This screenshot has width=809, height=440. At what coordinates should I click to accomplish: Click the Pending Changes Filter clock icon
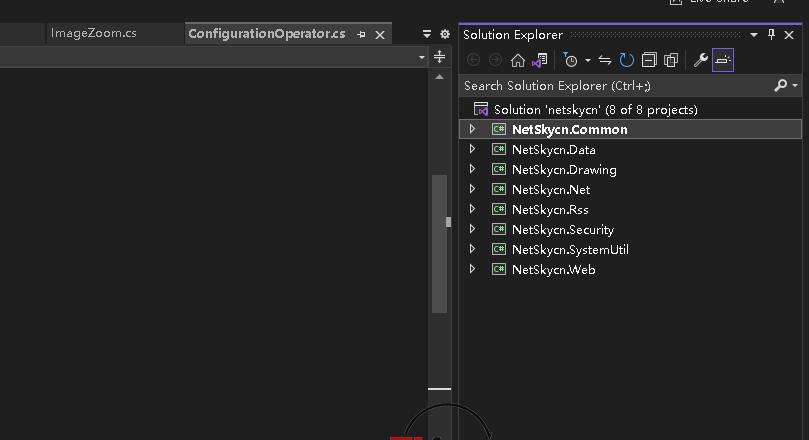pos(570,60)
